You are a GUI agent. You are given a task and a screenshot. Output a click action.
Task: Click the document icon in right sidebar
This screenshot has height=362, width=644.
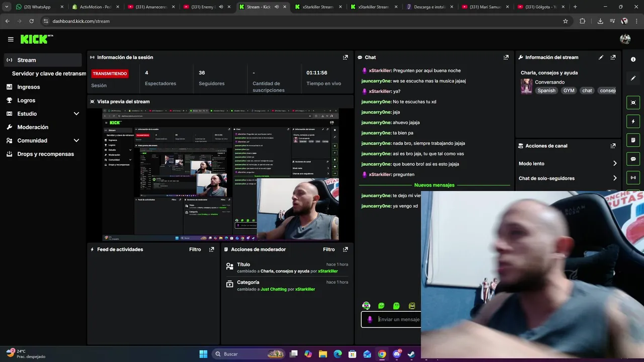coord(633,140)
